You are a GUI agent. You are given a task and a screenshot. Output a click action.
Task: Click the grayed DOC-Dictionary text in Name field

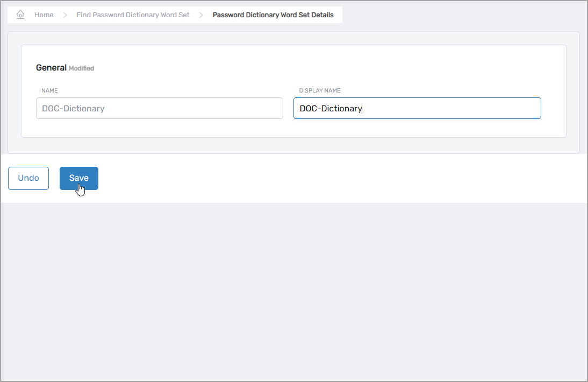click(x=73, y=109)
